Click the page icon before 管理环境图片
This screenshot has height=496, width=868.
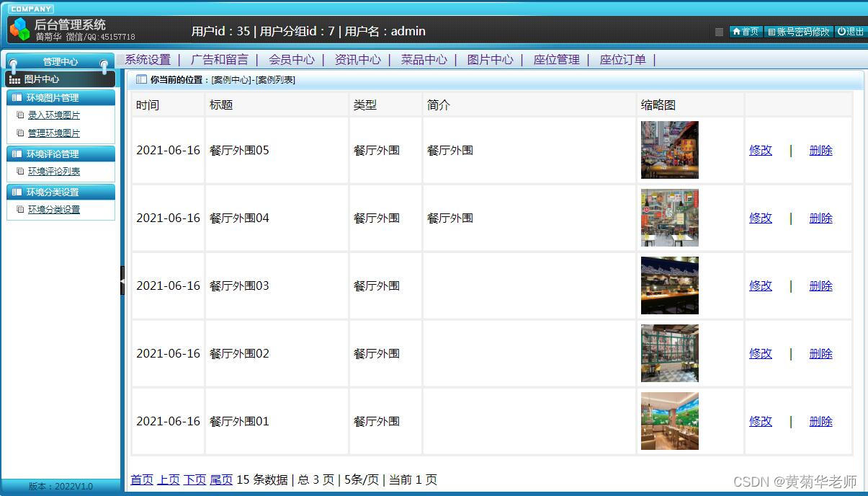[x=20, y=133]
